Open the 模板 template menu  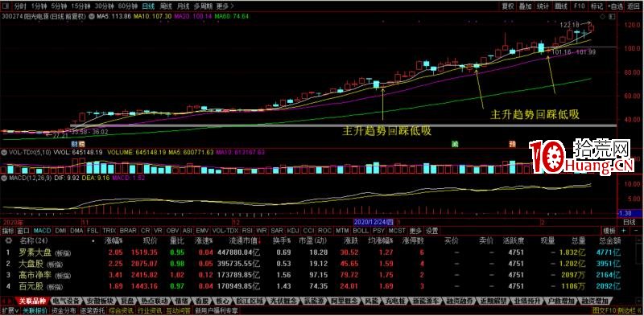click(609, 231)
